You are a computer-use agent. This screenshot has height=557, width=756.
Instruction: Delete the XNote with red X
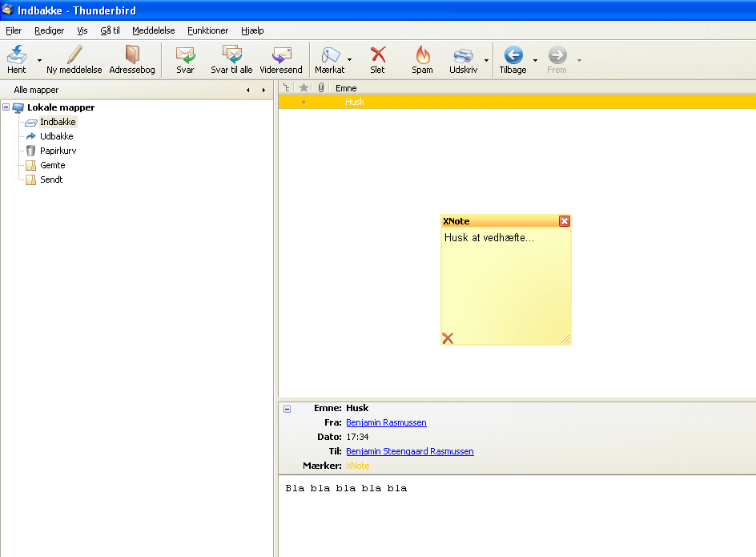point(448,338)
